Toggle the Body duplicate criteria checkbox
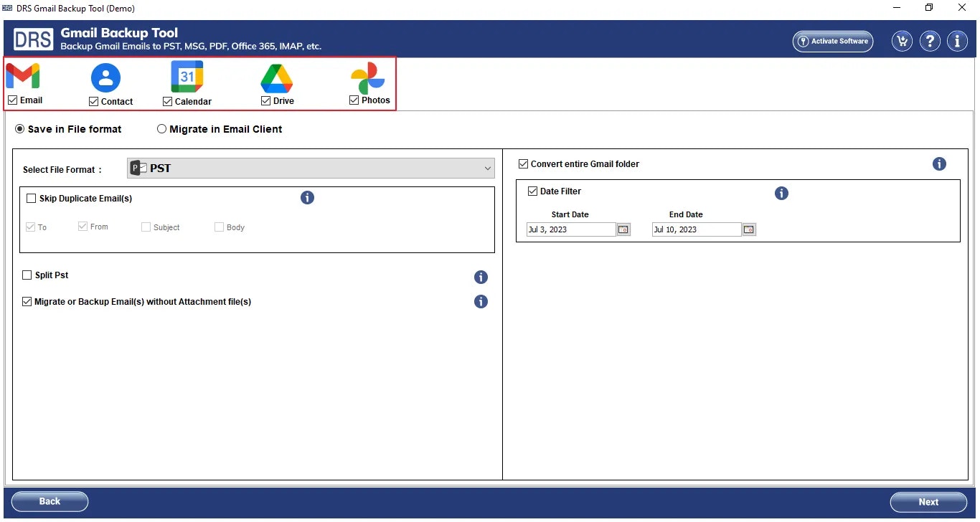Viewport: 980px width, 522px height. tap(219, 227)
